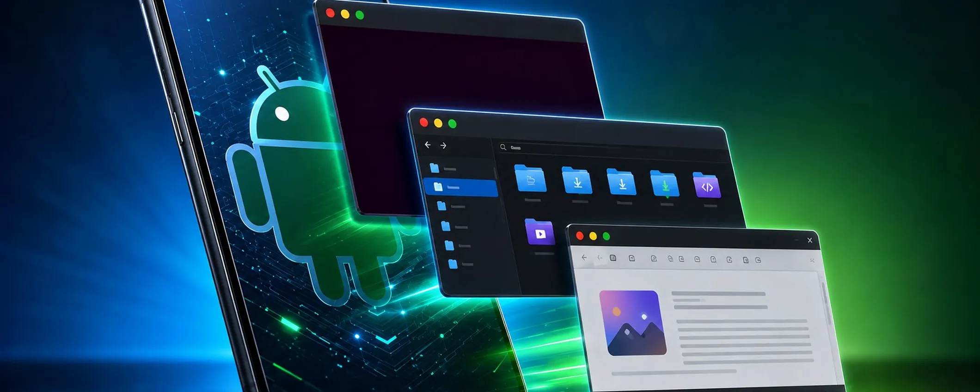
Task: Open the purple code folder icon
Action: pos(707,185)
